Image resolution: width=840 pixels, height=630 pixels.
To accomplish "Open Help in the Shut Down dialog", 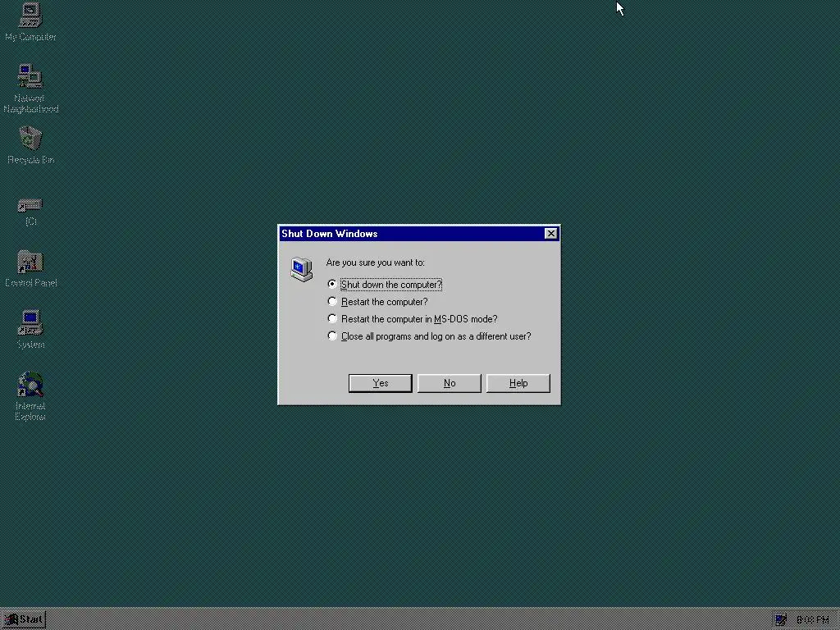I will click(x=518, y=383).
